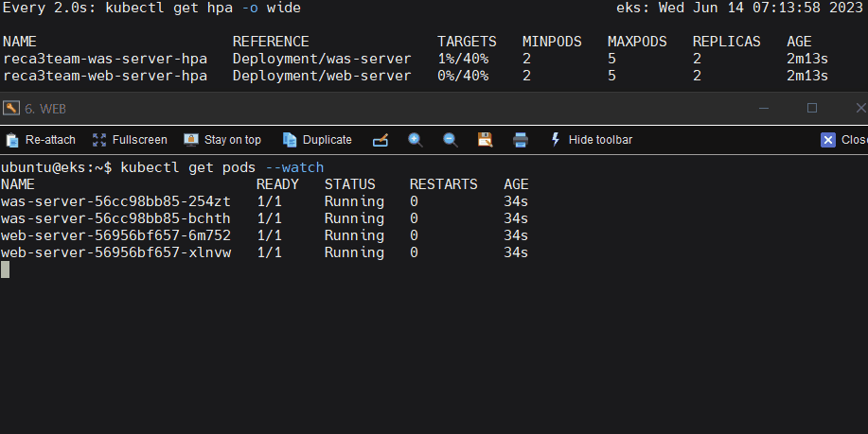Image resolution: width=868 pixels, height=434 pixels.
Task: Click reca3team-was-server-hpa name
Action: [105, 59]
